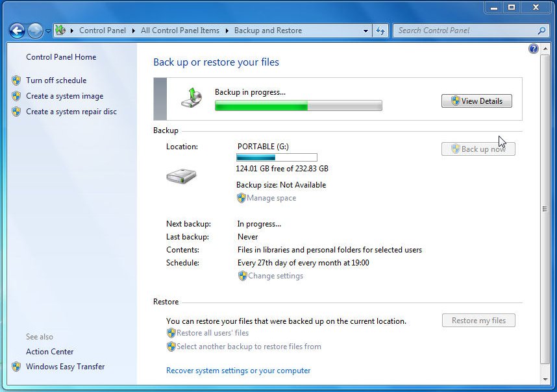Click Turn off schedule link
The image size is (557, 392).
(56, 80)
